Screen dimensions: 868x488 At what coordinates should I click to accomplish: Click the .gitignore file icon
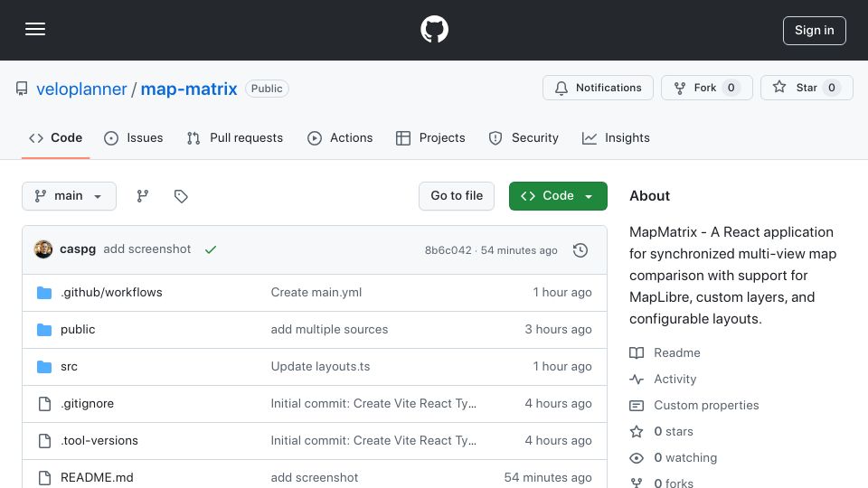(44, 404)
